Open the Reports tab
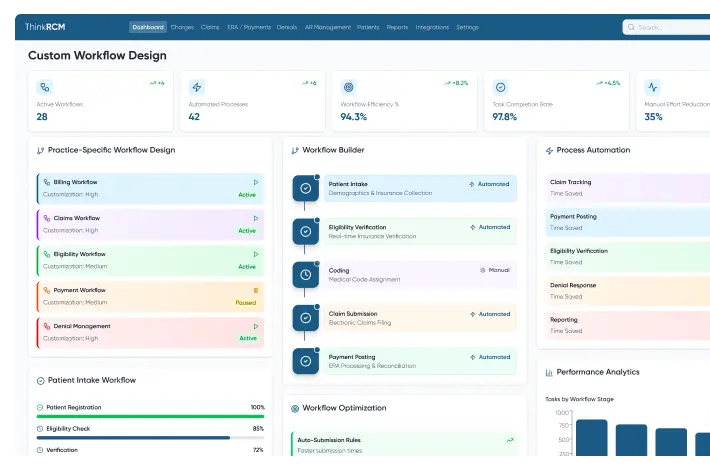The width and height of the screenshot is (710, 470). [397, 27]
